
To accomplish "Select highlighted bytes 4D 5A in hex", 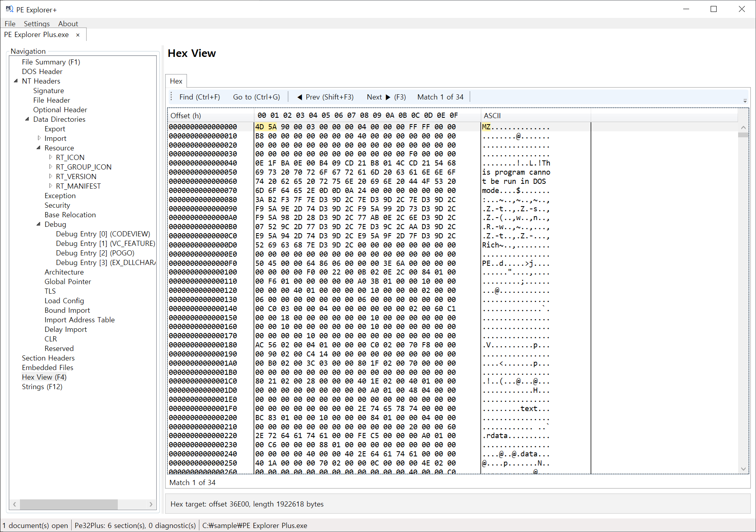I will [x=266, y=127].
